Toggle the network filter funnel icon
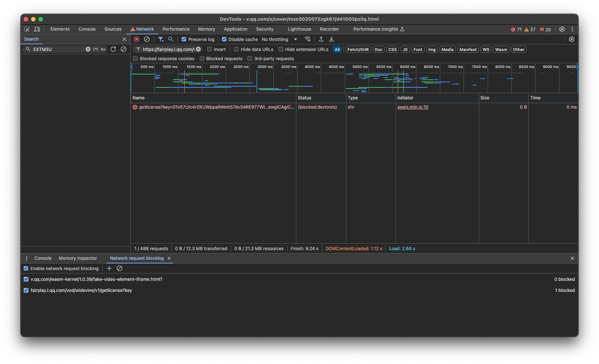The width and height of the screenshot is (599, 364). point(161,39)
